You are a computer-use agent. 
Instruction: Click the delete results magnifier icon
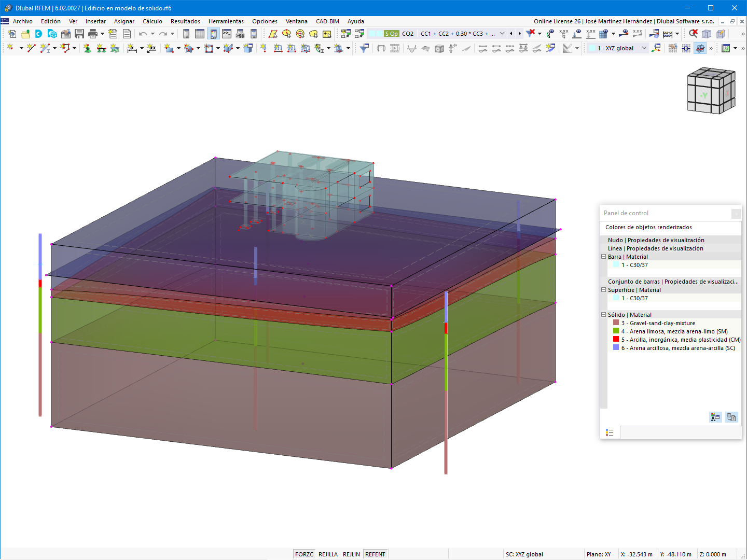pyautogui.click(x=693, y=34)
